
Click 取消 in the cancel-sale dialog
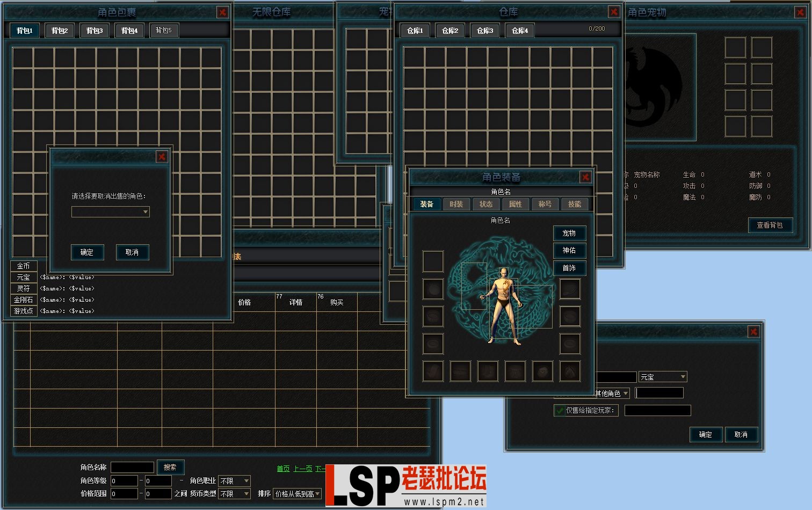point(133,252)
